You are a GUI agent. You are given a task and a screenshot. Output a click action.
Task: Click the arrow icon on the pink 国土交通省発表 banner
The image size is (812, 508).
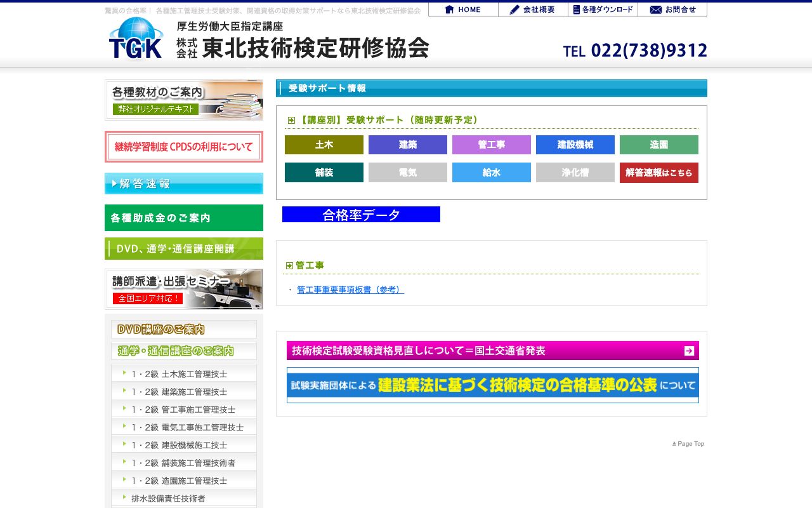coord(688,350)
